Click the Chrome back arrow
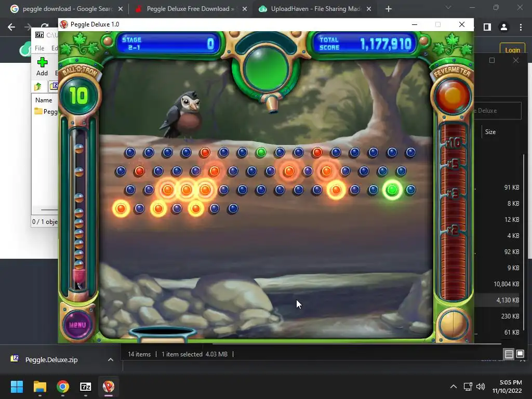Viewport: 532px width, 399px height. (x=11, y=27)
